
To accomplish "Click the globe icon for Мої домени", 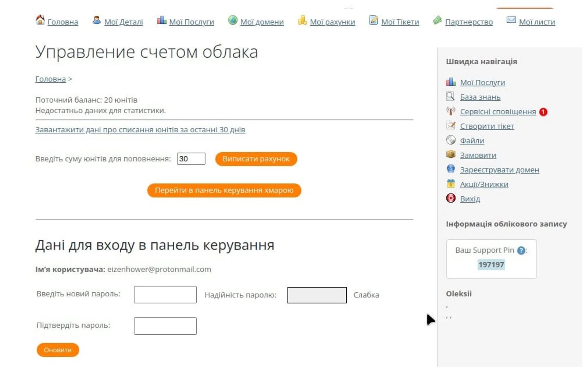I will pos(233,20).
